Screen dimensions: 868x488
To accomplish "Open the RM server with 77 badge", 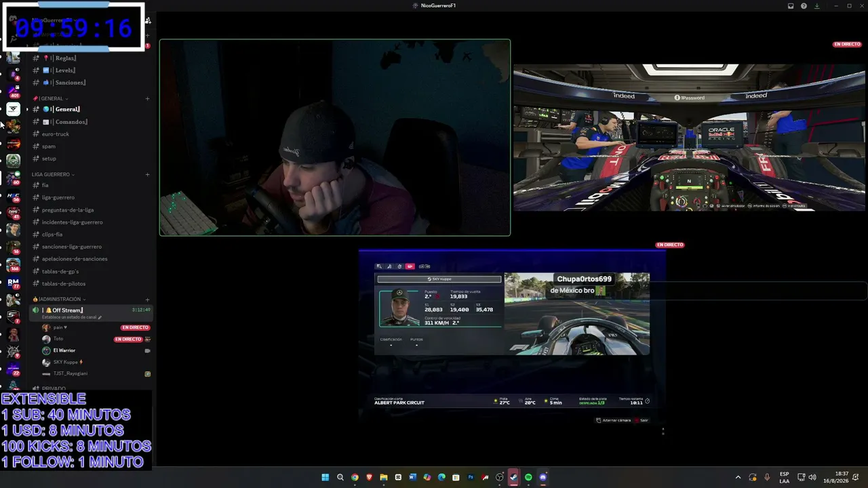I will (13, 282).
